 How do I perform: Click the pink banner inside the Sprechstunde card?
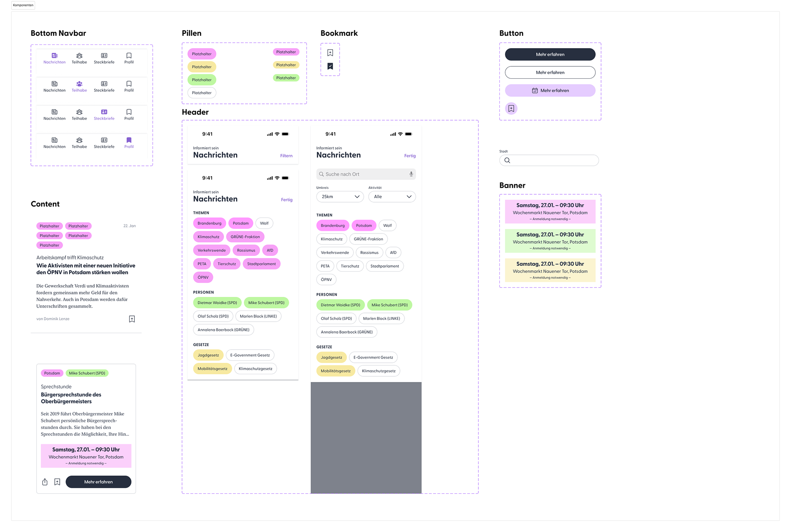86,456
